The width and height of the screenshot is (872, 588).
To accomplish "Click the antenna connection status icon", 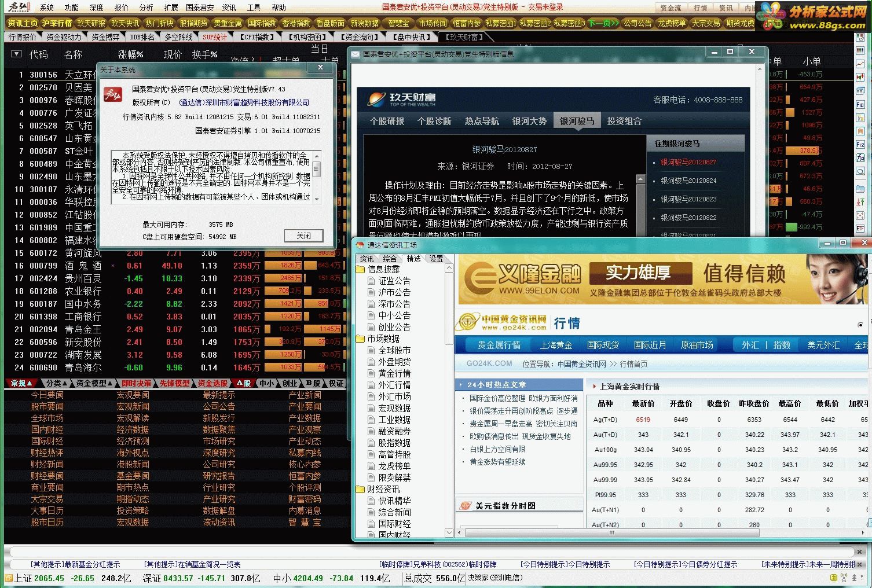I will click(x=844, y=578).
